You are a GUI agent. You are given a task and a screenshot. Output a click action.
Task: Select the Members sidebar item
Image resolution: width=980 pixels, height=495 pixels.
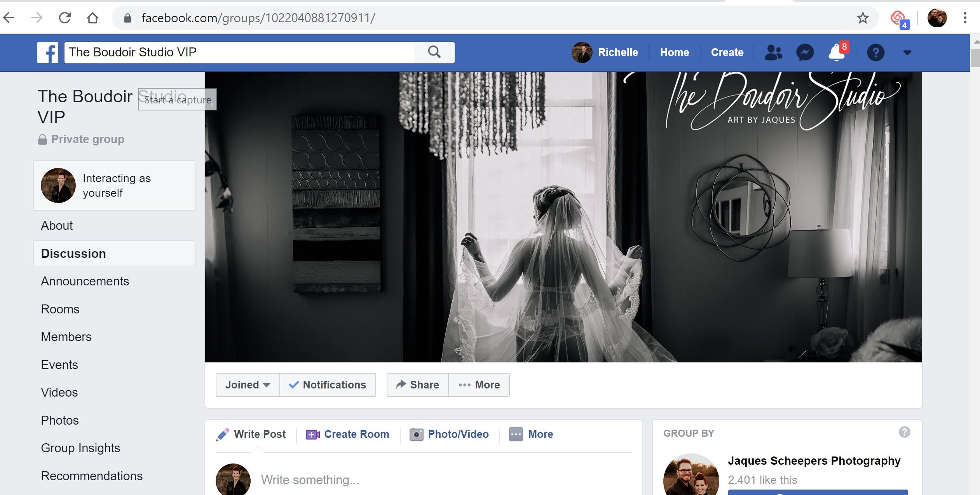[66, 337]
